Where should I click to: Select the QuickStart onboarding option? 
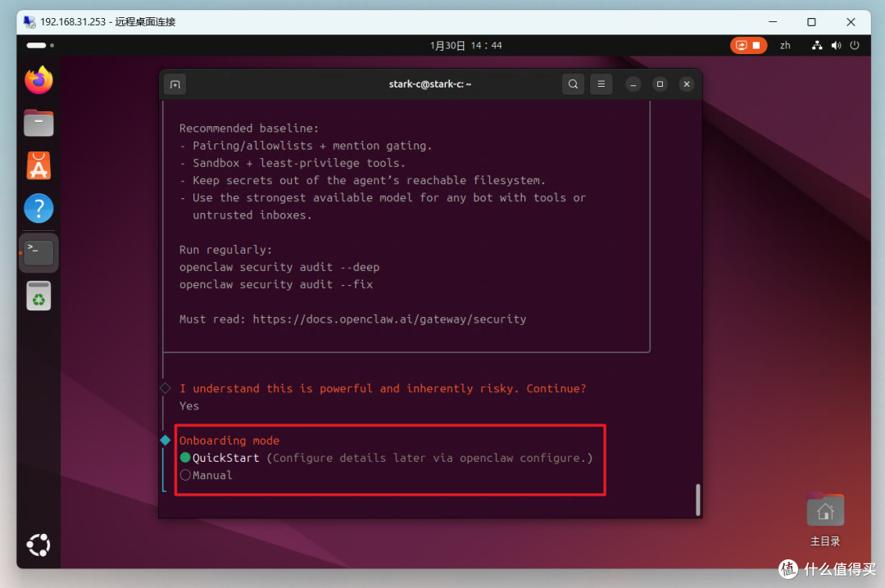click(387, 458)
